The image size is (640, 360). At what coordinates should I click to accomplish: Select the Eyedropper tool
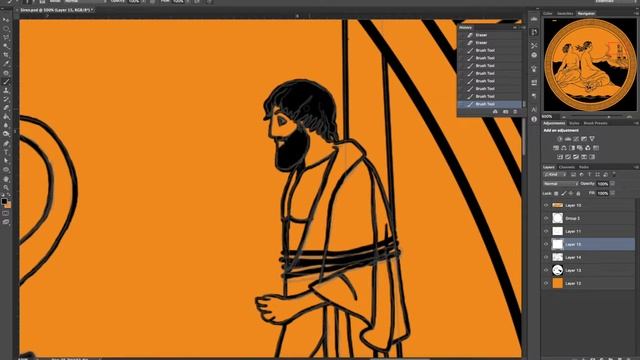(6, 63)
